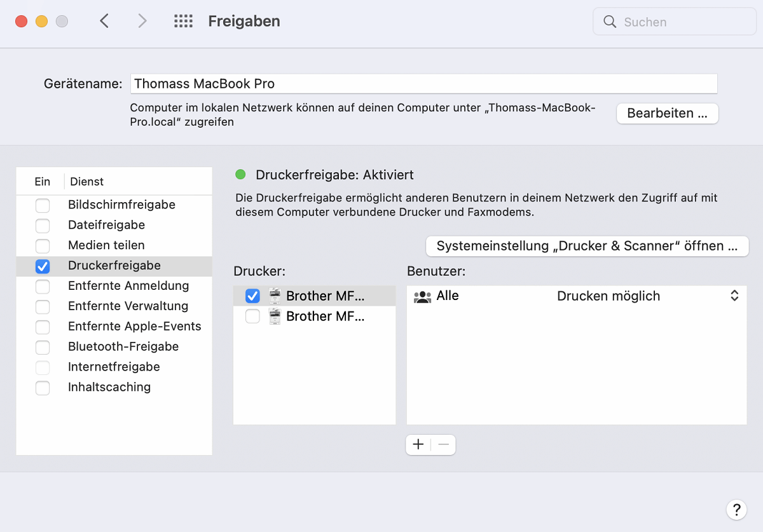
Task: Click the Bearbeiten button
Action: (667, 113)
